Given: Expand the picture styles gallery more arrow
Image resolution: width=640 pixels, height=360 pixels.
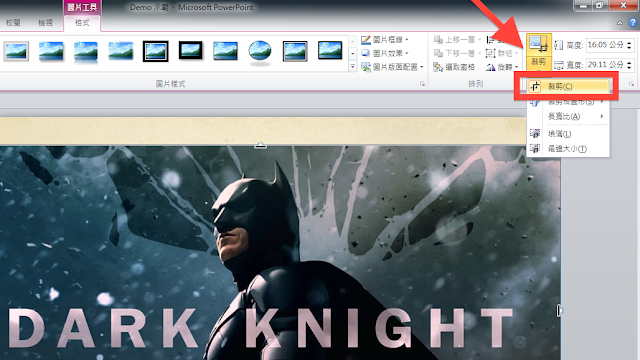Looking at the screenshot, I should tap(353, 67).
